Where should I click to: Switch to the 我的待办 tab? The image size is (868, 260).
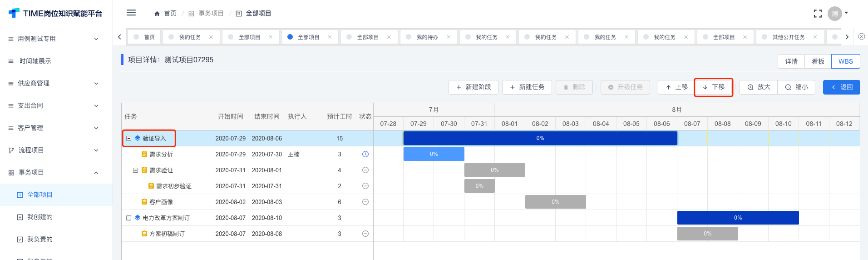tap(428, 37)
